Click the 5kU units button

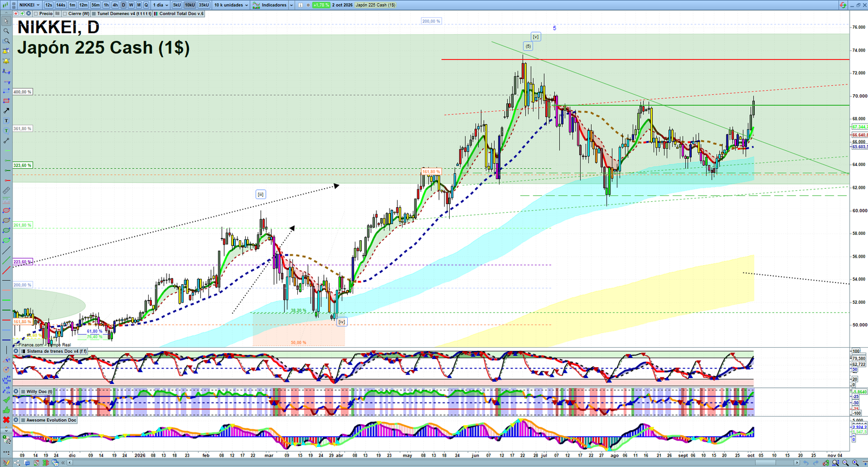pyautogui.click(x=177, y=5)
